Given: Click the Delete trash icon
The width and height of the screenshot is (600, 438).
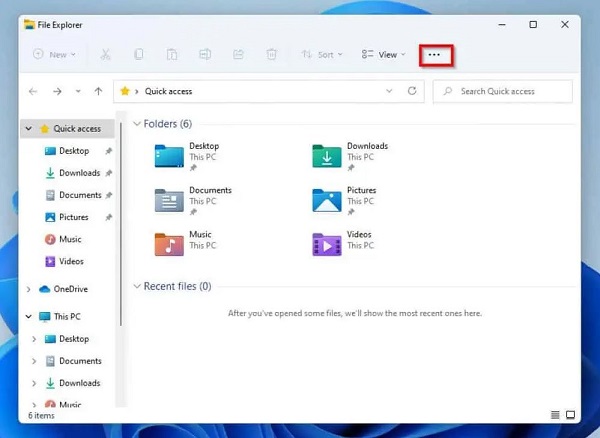Looking at the screenshot, I should point(271,55).
